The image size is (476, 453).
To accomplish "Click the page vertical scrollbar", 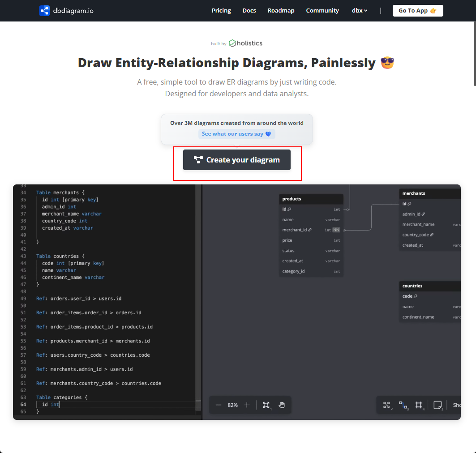I will coord(474,54).
